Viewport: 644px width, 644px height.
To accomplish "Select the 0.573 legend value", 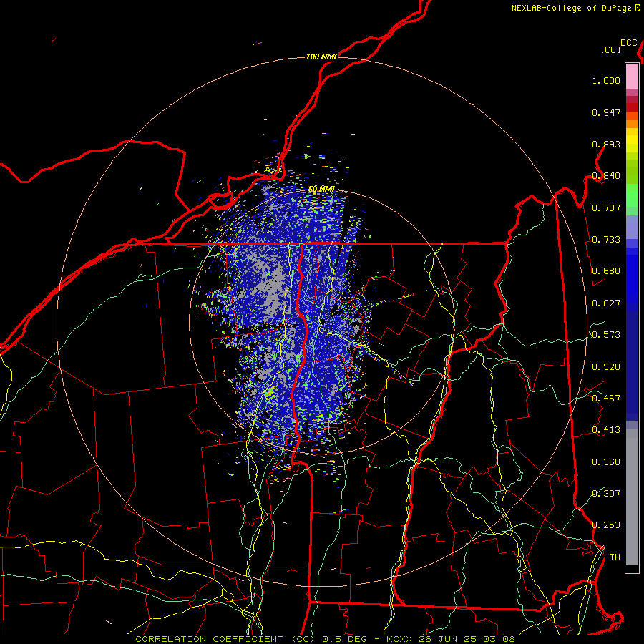I will 606,335.
